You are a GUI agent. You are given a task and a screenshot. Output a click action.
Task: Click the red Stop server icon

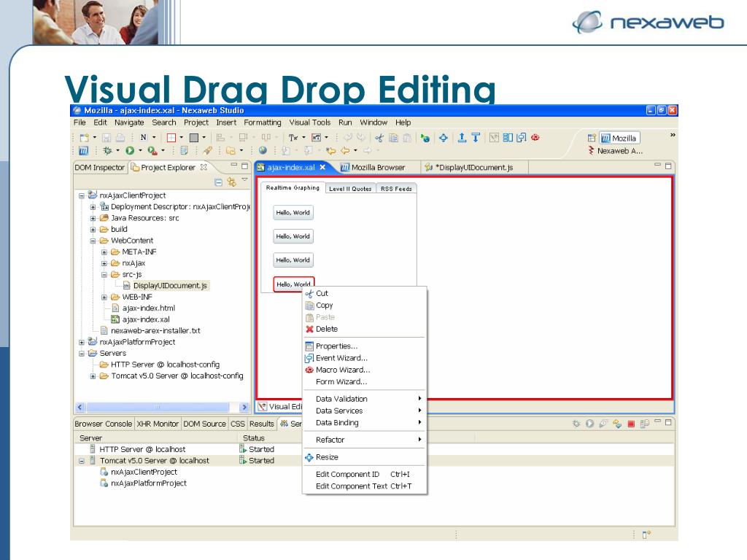coord(631,424)
